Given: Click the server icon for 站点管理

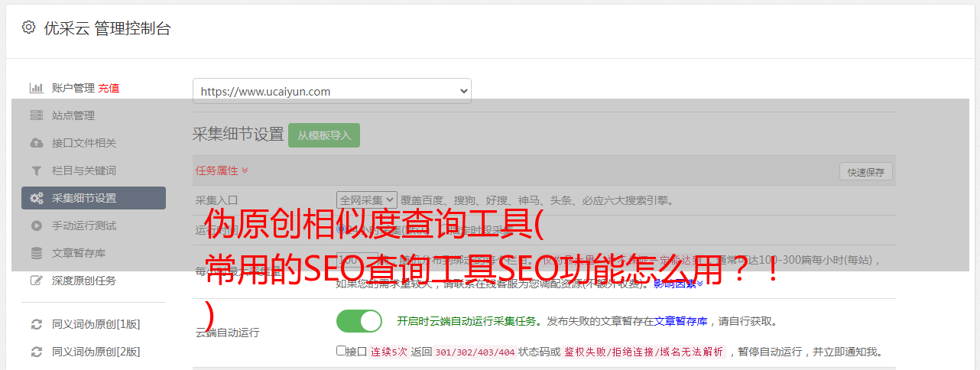Looking at the screenshot, I should pos(36,115).
